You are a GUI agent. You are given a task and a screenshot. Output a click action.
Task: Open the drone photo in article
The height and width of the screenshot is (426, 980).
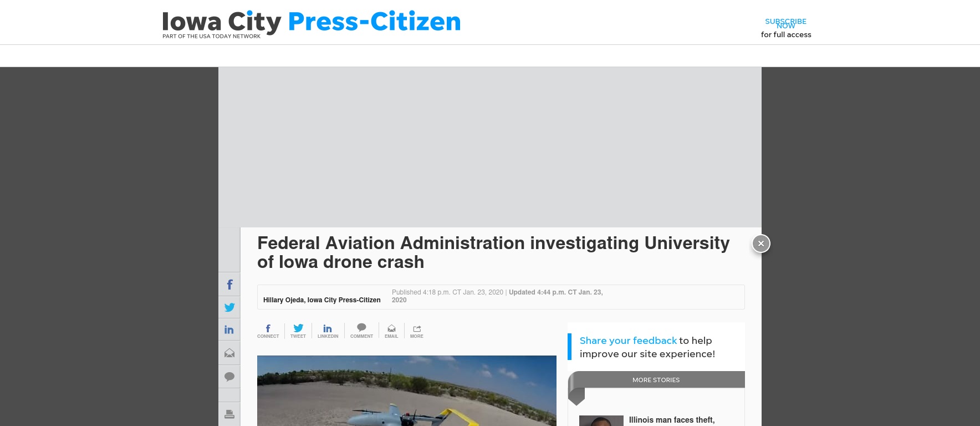coord(407,391)
